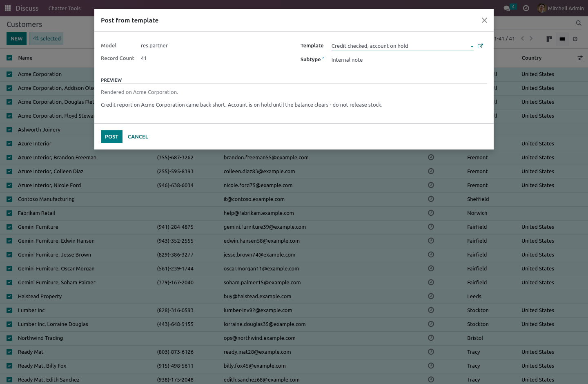The height and width of the screenshot is (384, 588).
Task: Go to next page arrow
Action: click(531, 38)
